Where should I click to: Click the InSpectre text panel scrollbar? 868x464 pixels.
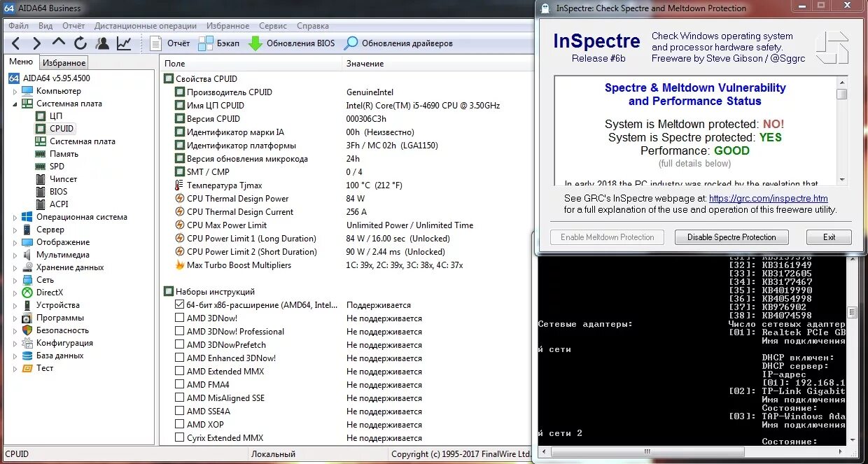(x=842, y=130)
